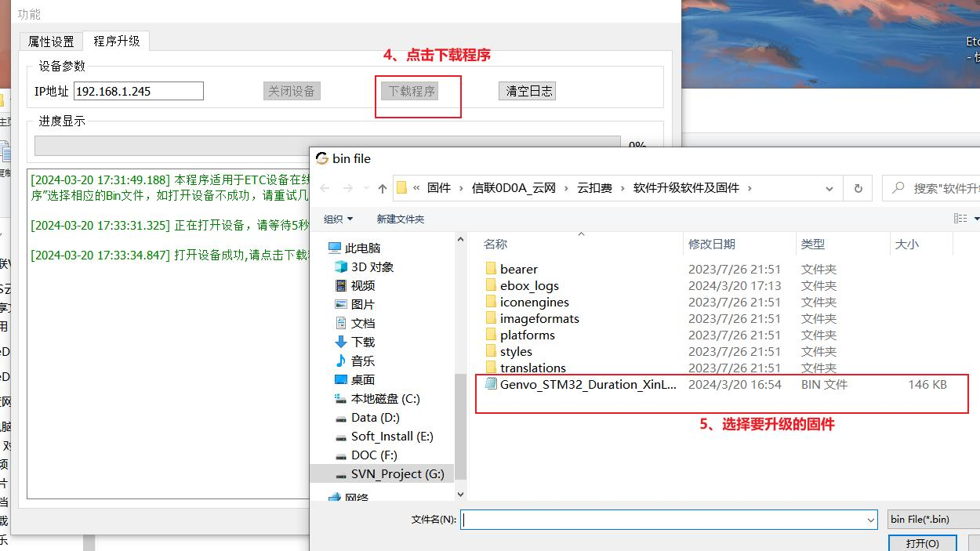Select the styles folder icon
Image resolution: width=980 pixels, height=551 pixels.
[491, 351]
